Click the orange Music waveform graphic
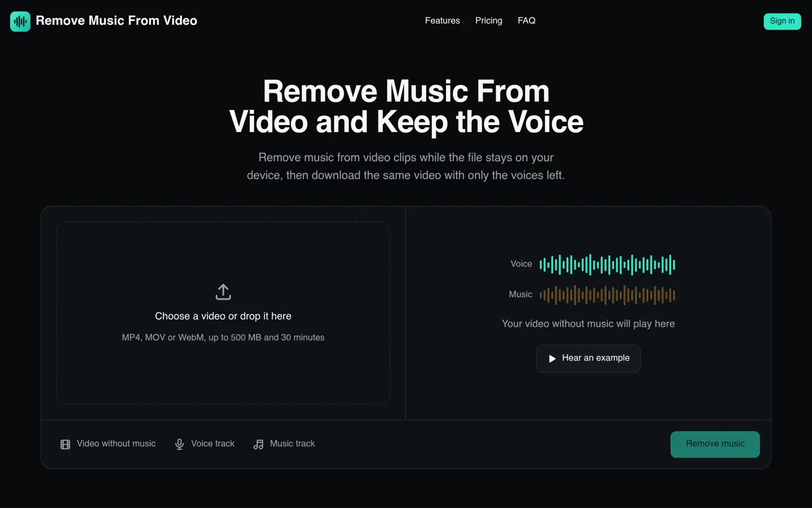Viewport: 812px width, 508px height. (x=607, y=295)
